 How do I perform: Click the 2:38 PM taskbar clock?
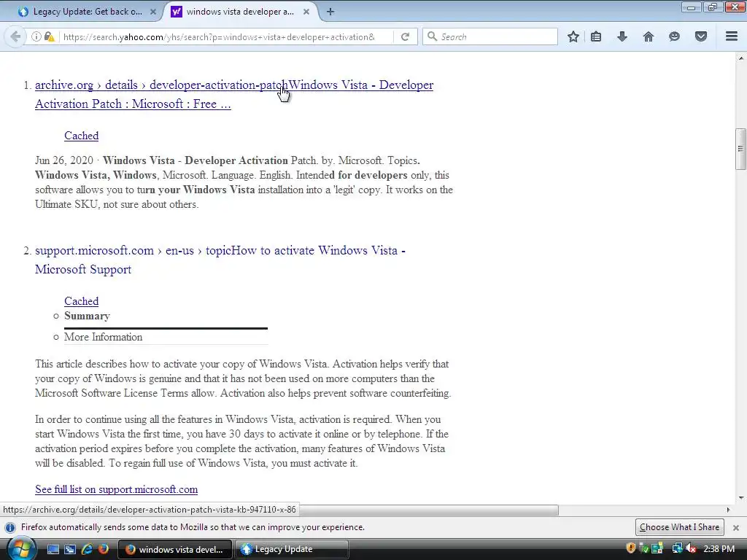coord(719,549)
